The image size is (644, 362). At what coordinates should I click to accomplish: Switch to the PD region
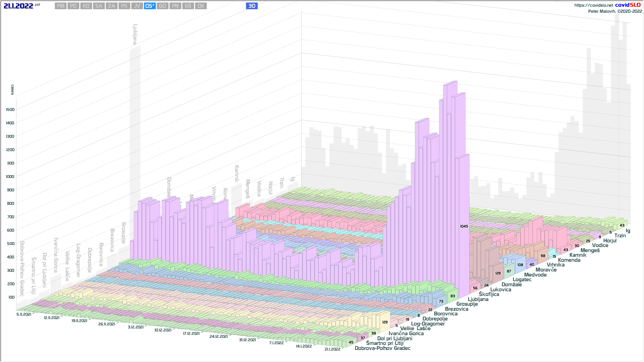click(73, 6)
